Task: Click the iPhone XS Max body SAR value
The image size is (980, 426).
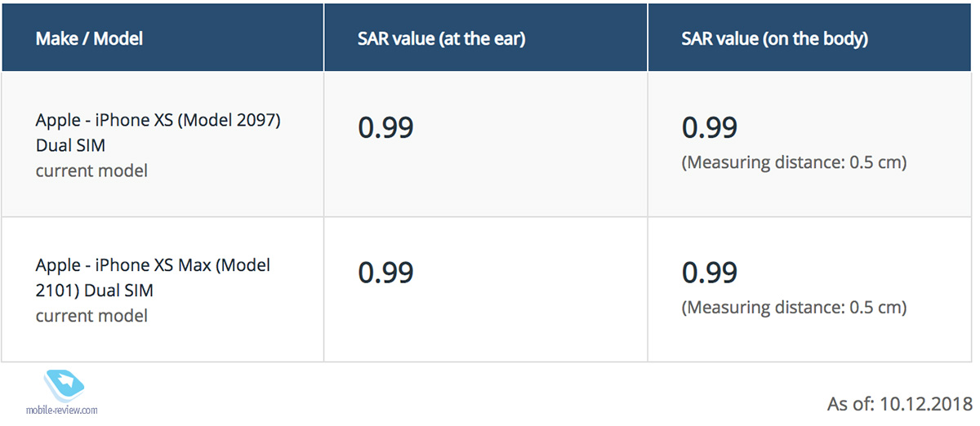Action: (709, 273)
